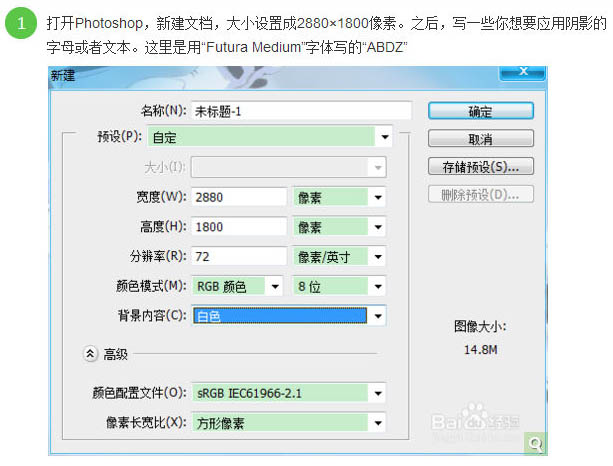Open the 背景内容 dropdown showing 白色
Viewport: 613px width, 466px height.
[x=289, y=315]
